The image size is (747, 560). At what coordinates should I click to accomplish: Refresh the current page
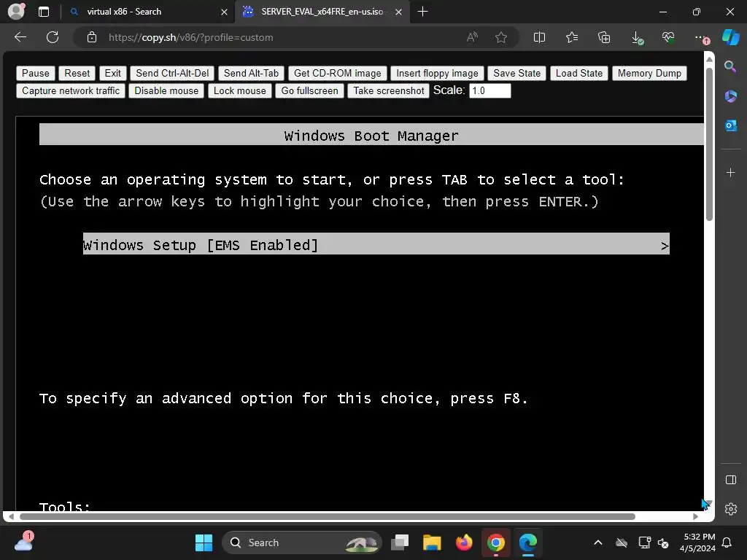[53, 37]
